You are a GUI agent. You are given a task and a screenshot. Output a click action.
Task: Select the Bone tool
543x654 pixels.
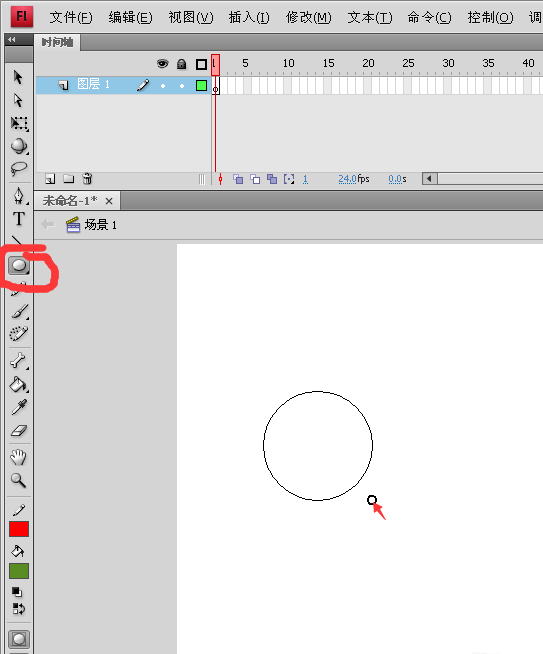19,360
